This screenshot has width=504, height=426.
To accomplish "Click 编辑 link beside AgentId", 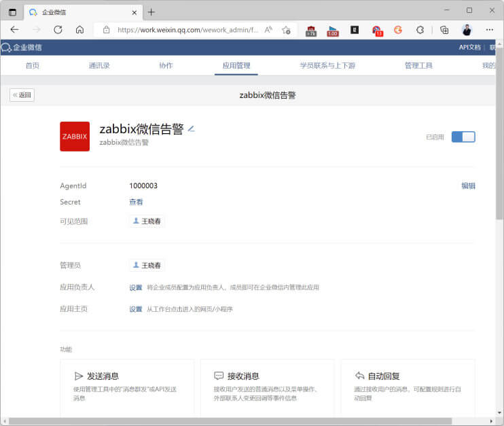I will pyautogui.click(x=468, y=186).
